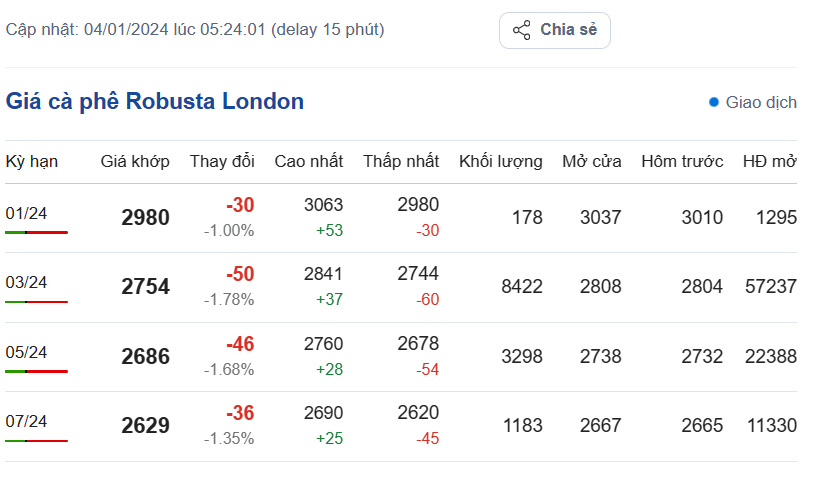Click the Hôm trước column header
Viewport: 820px width, 477px height.
682,161
